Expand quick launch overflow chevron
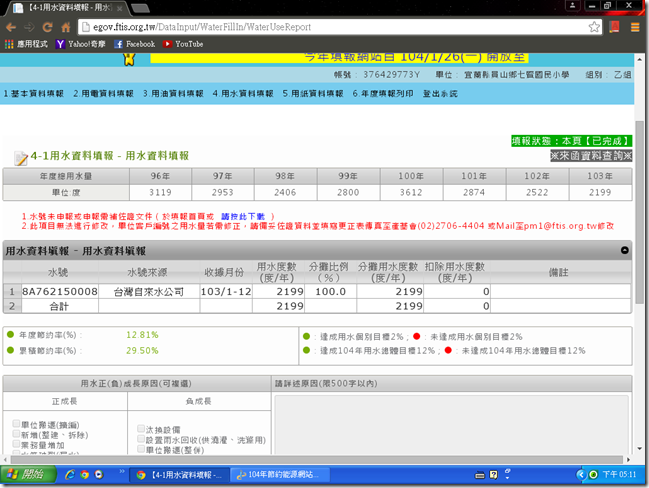Screen dimensions: 649x488 [122, 471]
